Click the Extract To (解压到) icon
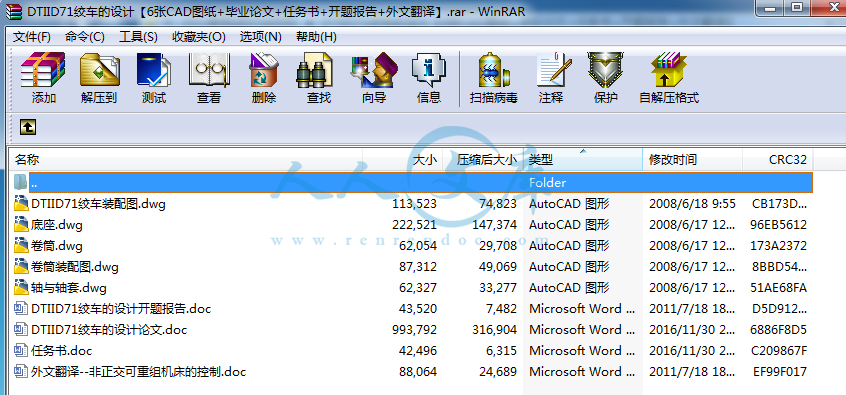This screenshot has height=395, width=846. 99,70
